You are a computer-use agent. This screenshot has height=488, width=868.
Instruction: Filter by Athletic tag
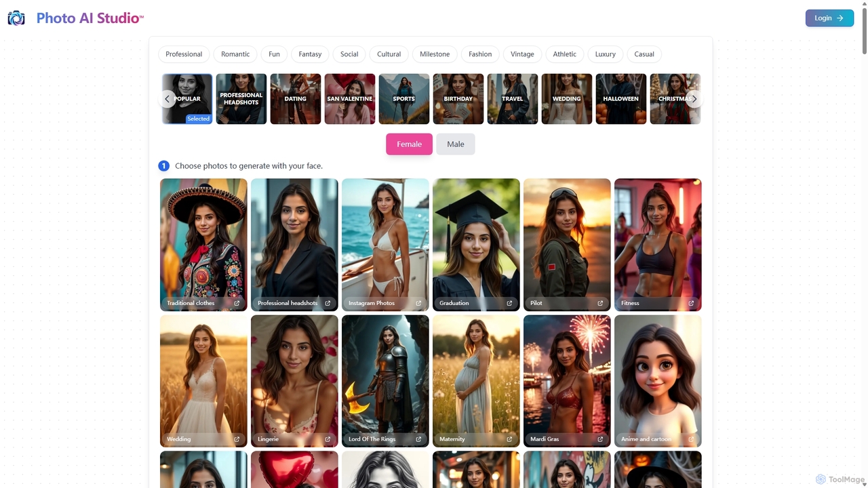564,54
